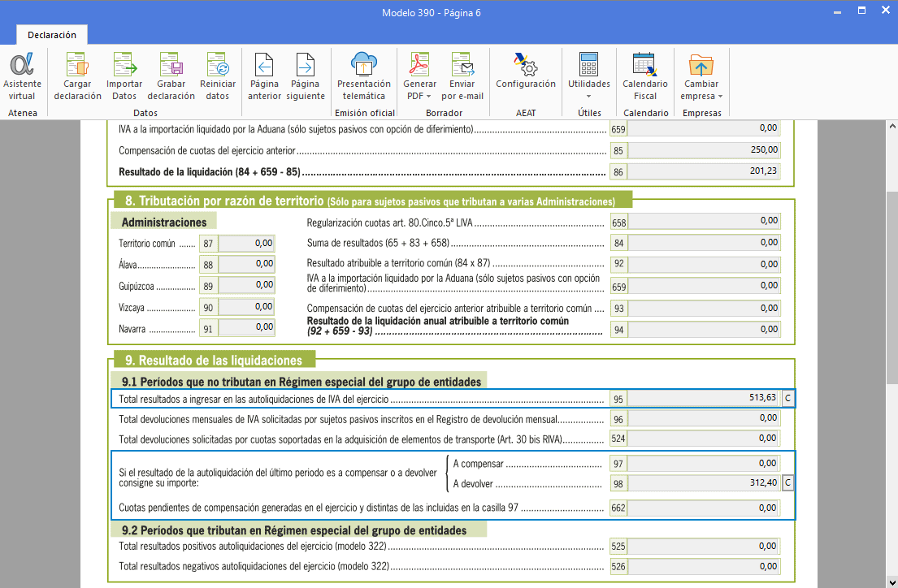Click Navarra field 91
Image resolution: width=898 pixels, height=588 pixels.
[x=246, y=327]
